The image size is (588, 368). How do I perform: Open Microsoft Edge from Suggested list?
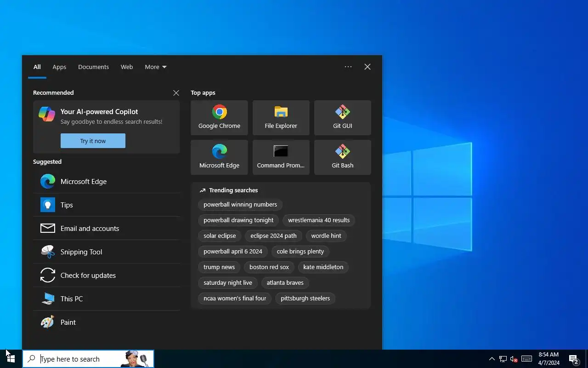106,181
